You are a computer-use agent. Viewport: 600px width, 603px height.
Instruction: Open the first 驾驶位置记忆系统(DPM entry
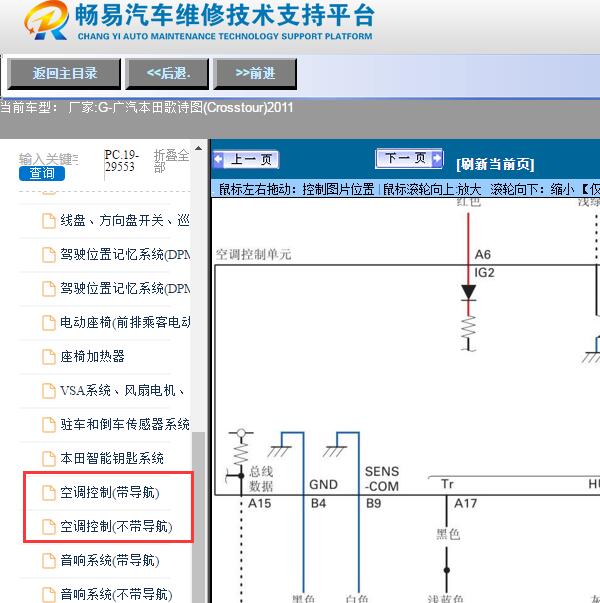pyautogui.click(x=125, y=254)
